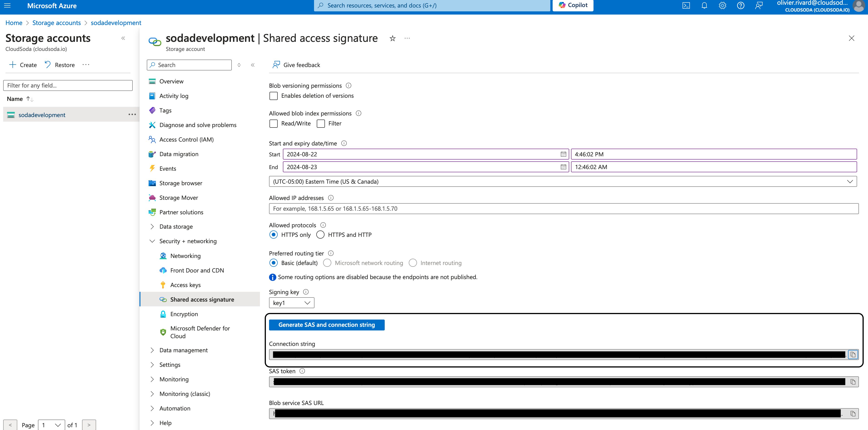Show info for Allowed IP addresses
This screenshot has height=430, width=868.
331,198
